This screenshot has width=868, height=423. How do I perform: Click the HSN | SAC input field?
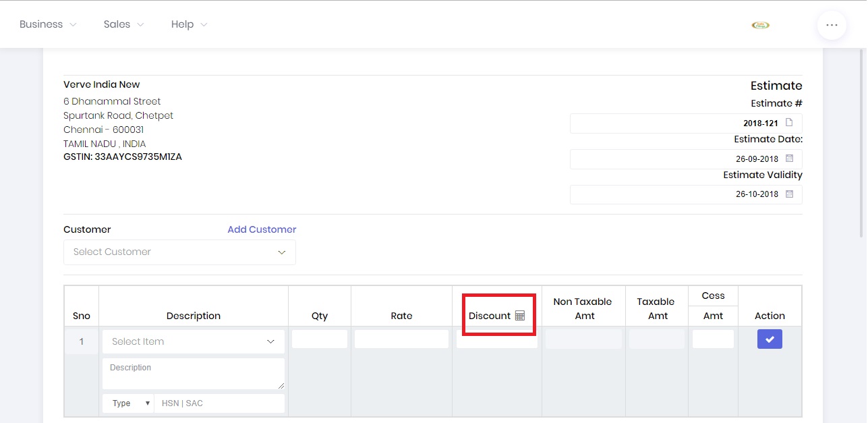pos(219,403)
